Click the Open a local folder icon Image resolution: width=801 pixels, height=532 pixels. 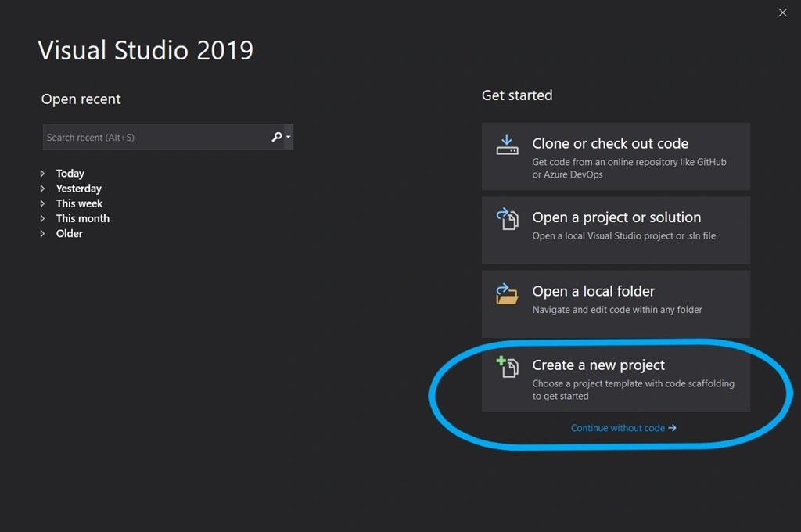[507, 294]
